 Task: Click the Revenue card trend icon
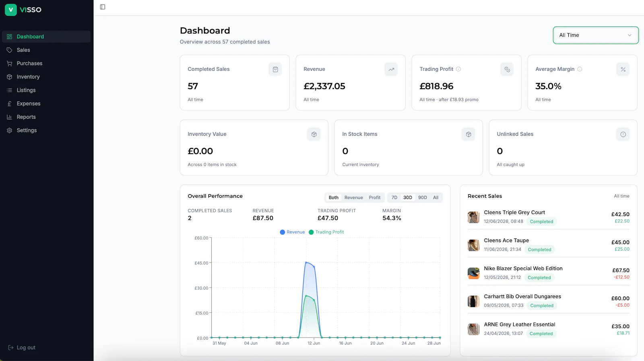391,69
